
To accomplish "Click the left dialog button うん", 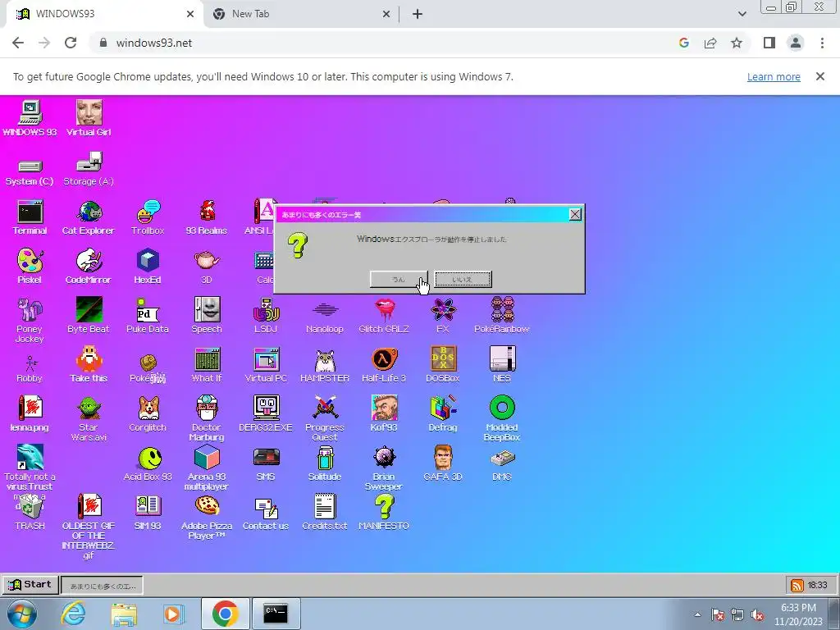I will click(399, 279).
